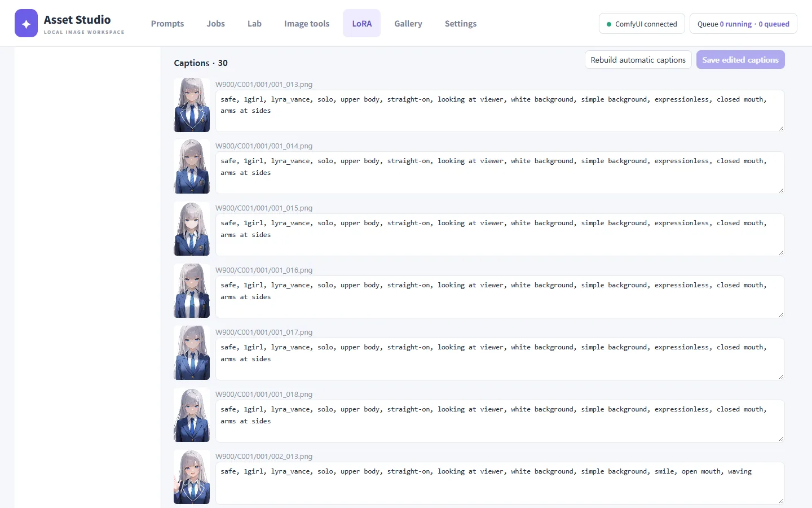Click filename W900/C001/001/002_013.png
Viewport: 812px width, 508px height.
264,457
